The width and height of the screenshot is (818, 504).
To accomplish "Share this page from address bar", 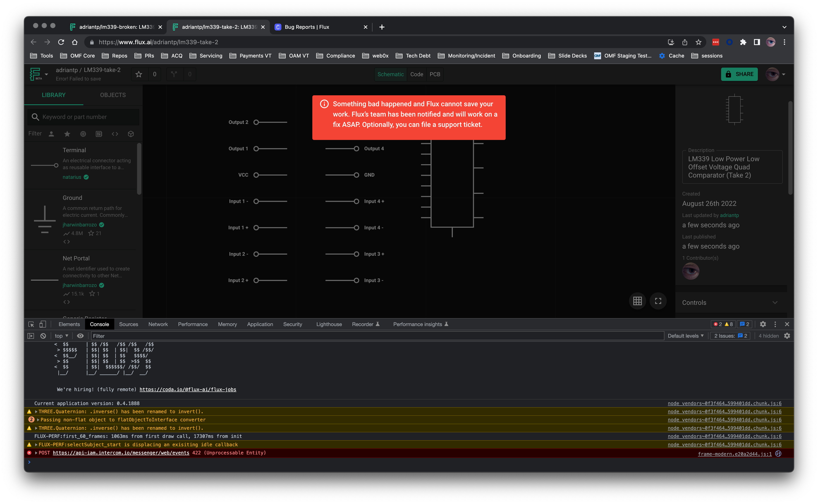I will click(685, 42).
